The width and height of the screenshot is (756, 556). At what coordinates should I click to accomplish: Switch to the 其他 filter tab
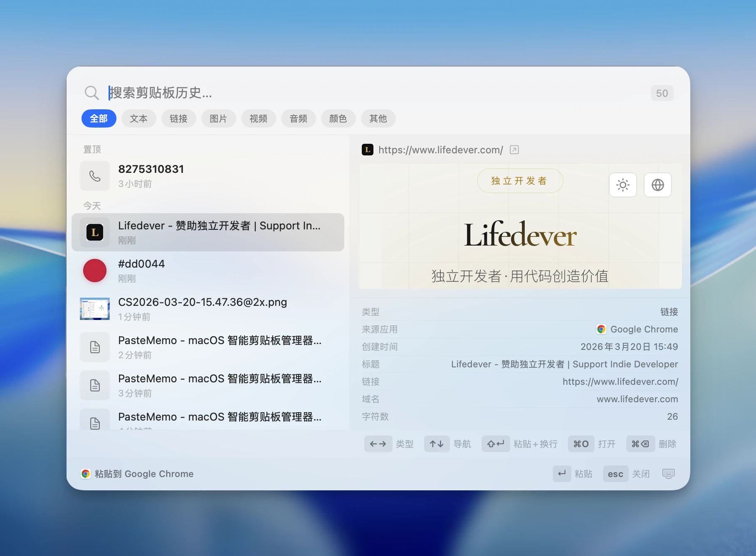(378, 119)
